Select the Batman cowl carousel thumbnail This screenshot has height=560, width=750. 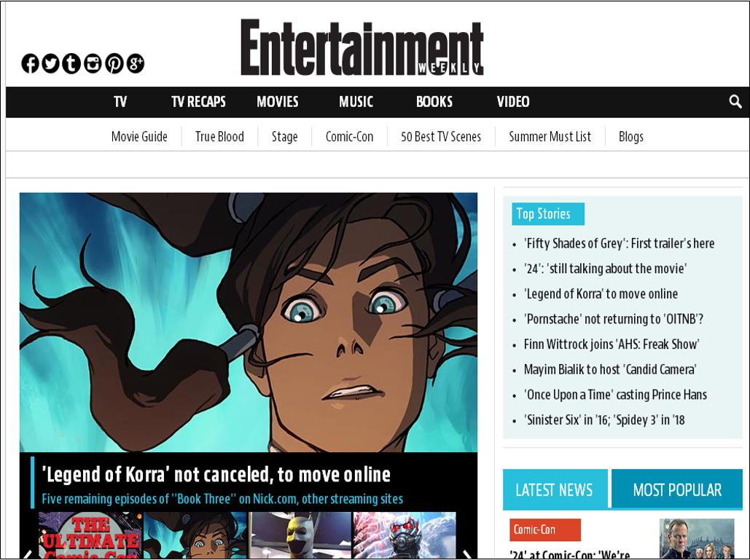click(300, 535)
